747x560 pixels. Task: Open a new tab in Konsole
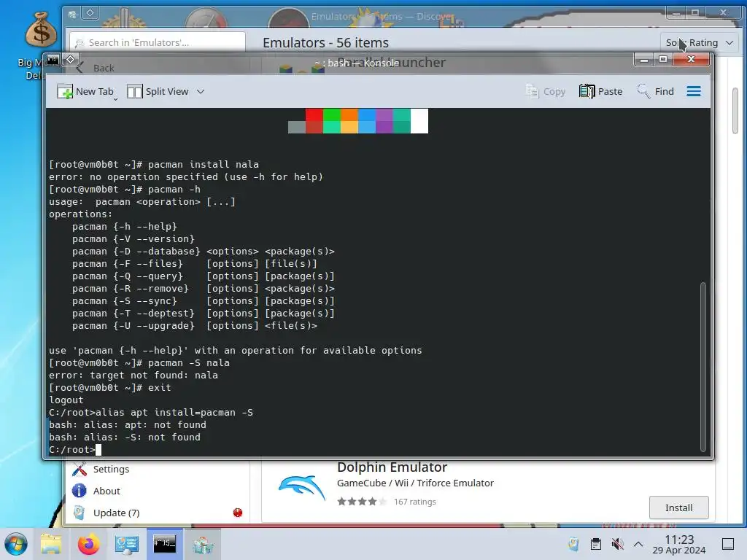pos(85,91)
